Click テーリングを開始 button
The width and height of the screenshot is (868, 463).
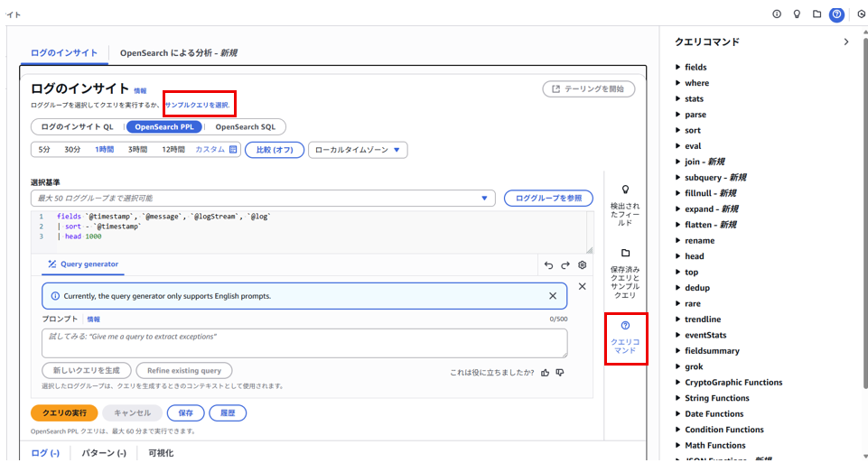589,88
